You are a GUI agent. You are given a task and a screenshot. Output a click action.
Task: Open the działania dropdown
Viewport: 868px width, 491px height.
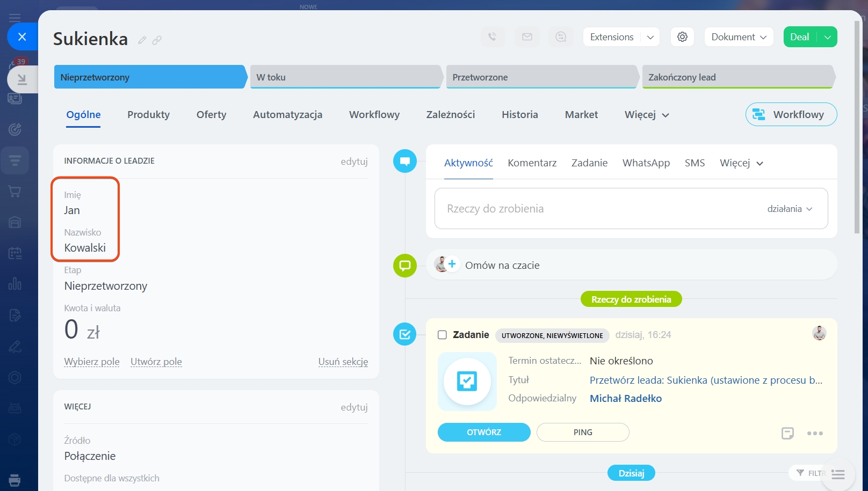pos(790,209)
